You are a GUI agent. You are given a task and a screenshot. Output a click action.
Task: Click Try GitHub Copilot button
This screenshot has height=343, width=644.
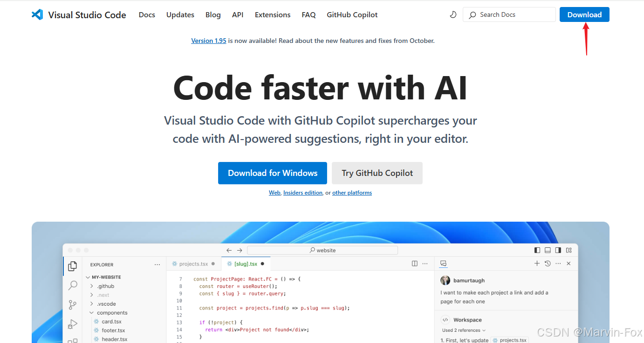tap(377, 173)
